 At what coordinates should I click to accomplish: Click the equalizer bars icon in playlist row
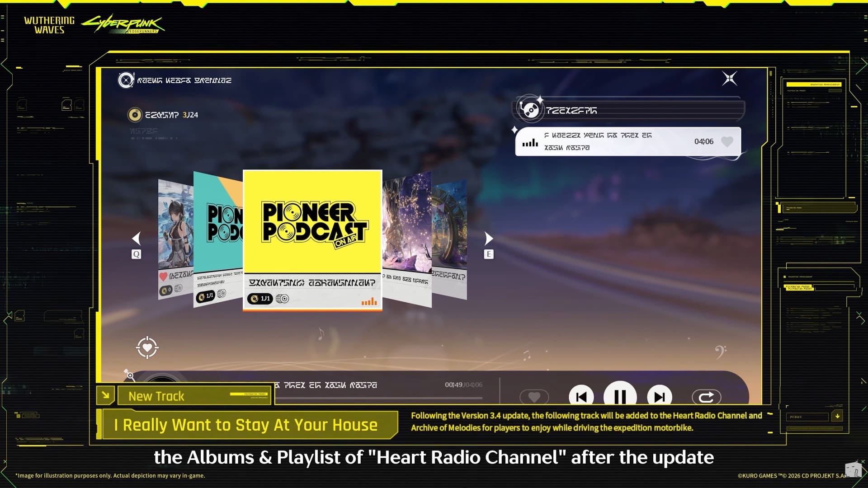(530, 143)
